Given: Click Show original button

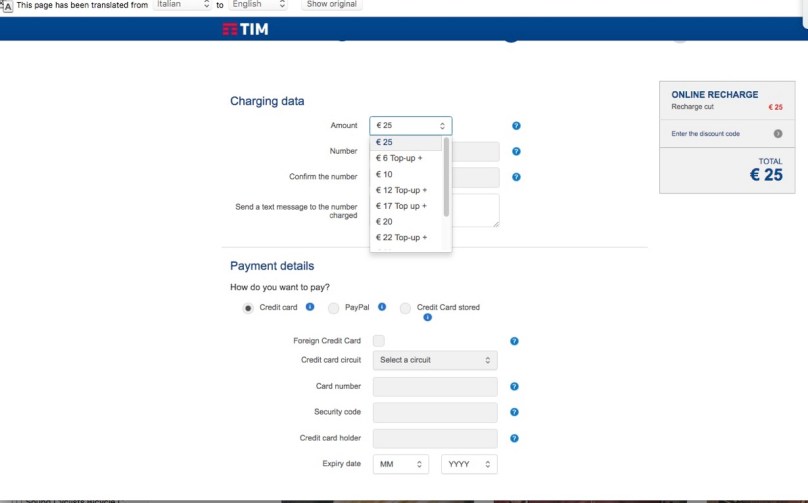Looking at the screenshot, I should tap(331, 5).
